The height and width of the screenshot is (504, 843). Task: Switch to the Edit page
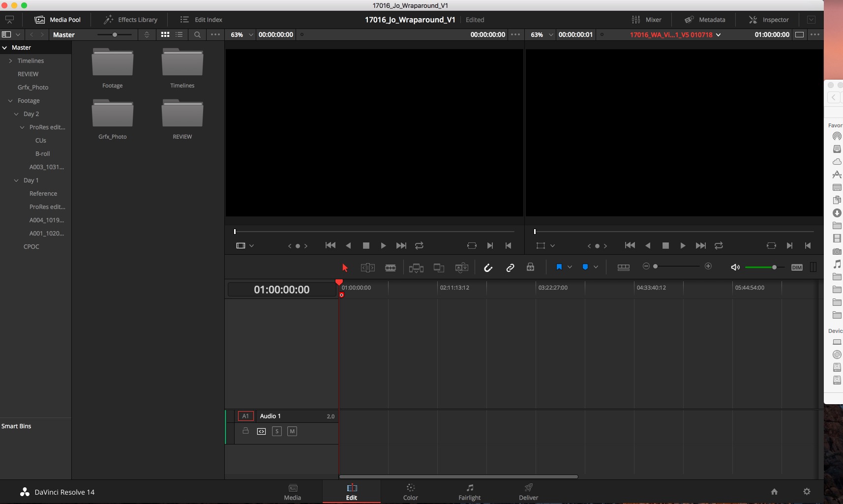pyautogui.click(x=352, y=492)
